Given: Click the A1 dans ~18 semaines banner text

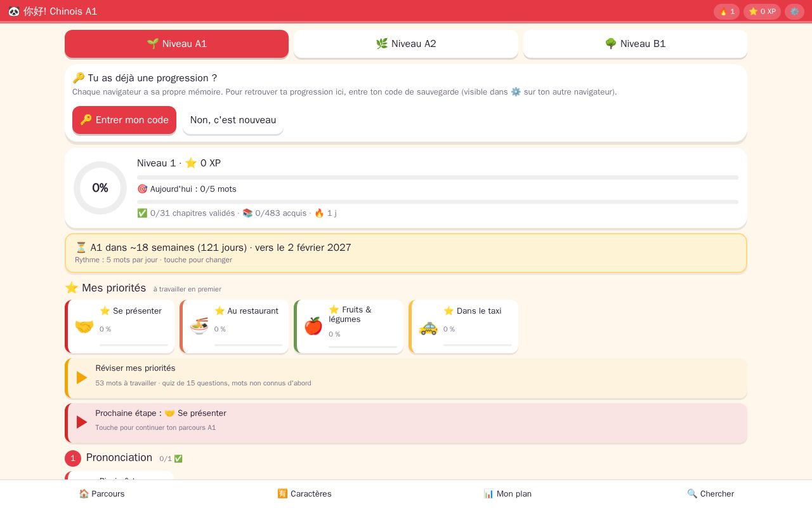Looking at the screenshot, I should tap(213, 248).
